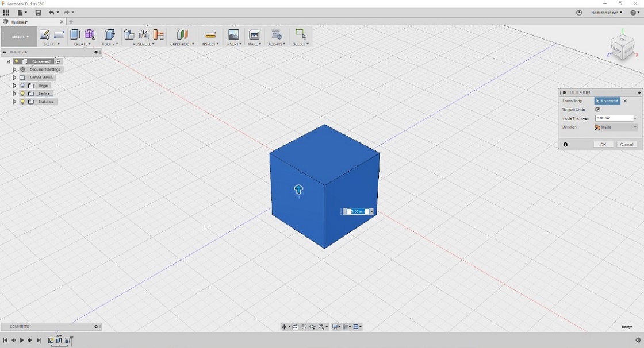This screenshot has width=644, height=348.
Task: Close the Untitled document tab
Action: [62, 22]
